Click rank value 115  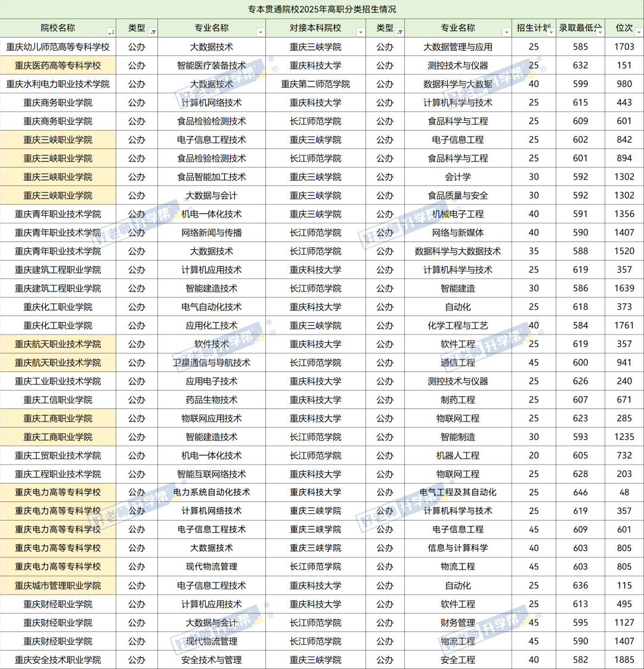(624, 586)
